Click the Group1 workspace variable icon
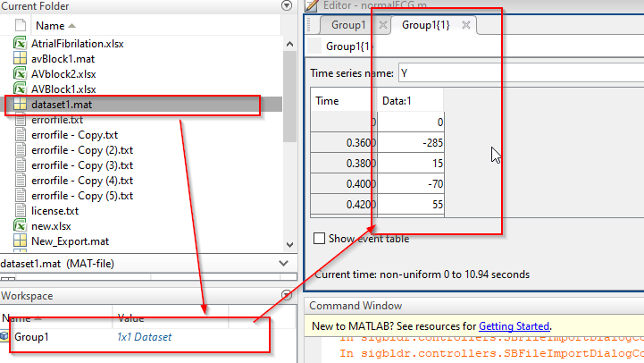This screenshot has height=363, width=644. tap(6, 337)
